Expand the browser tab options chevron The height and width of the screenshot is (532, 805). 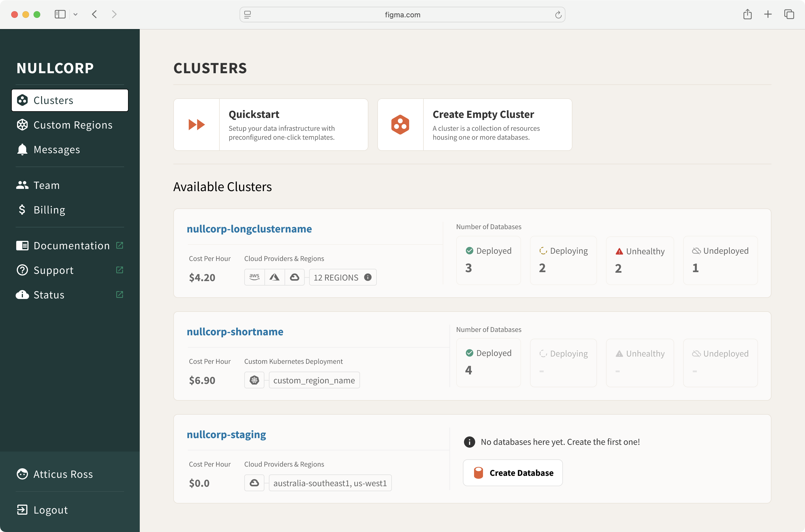tap(75, 14)
